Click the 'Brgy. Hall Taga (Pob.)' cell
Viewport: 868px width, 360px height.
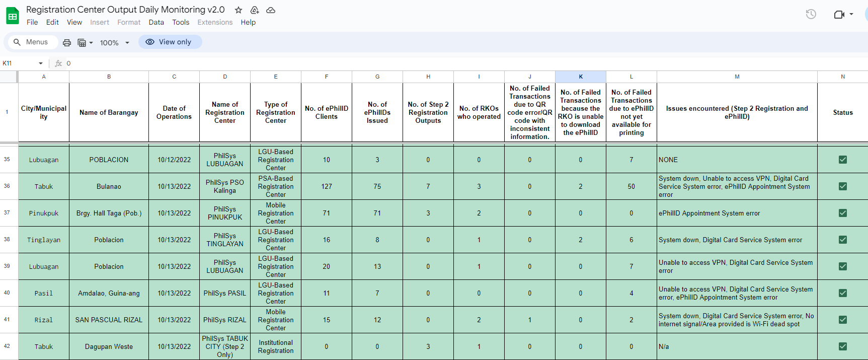click(x=109, y=213)
